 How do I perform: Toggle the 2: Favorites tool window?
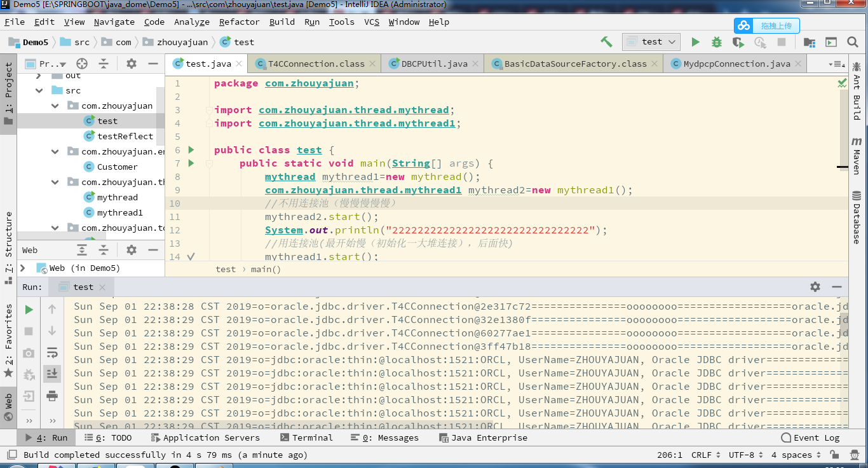coord(8,341)
